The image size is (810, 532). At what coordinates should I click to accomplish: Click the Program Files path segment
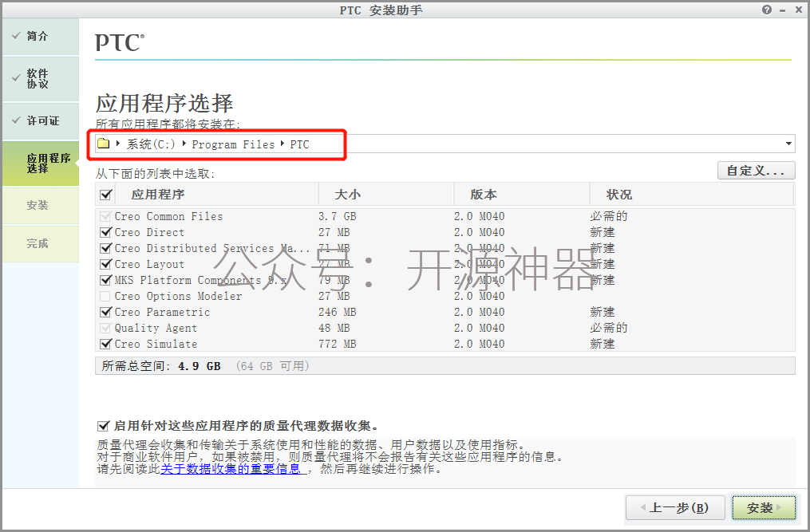(233, 144)
